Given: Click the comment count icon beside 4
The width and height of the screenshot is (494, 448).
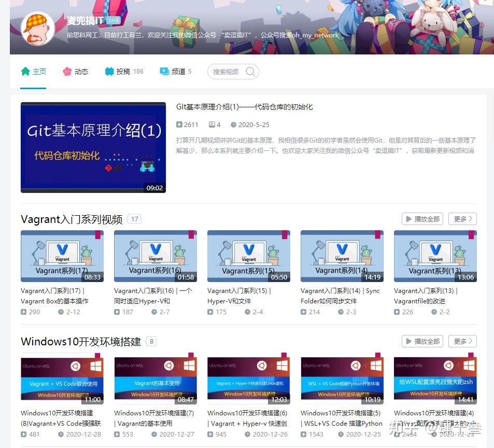Looking at the screenshot, I should (212, 125).
